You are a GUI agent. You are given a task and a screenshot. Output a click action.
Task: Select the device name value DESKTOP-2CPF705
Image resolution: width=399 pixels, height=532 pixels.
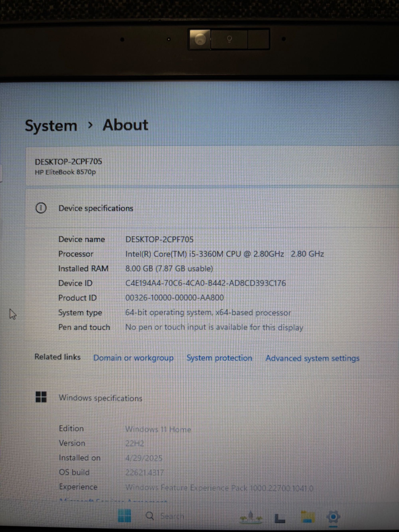point(159,240)
